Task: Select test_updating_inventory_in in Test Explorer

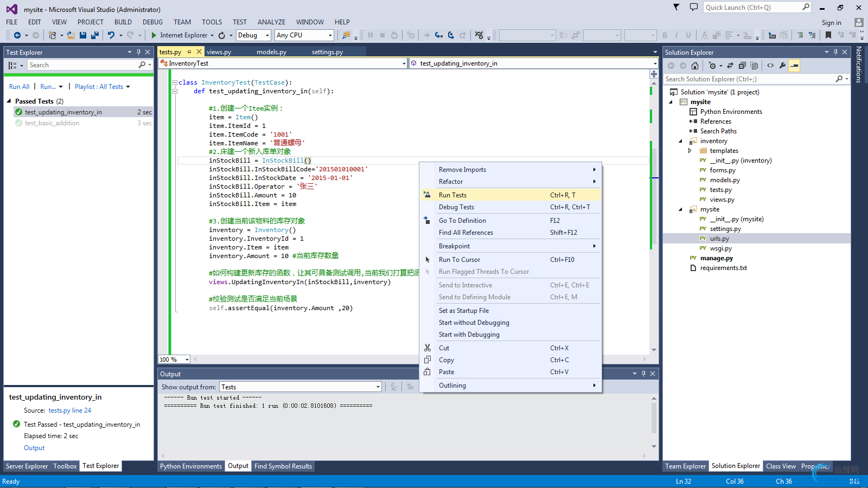Action: (83, 112)
